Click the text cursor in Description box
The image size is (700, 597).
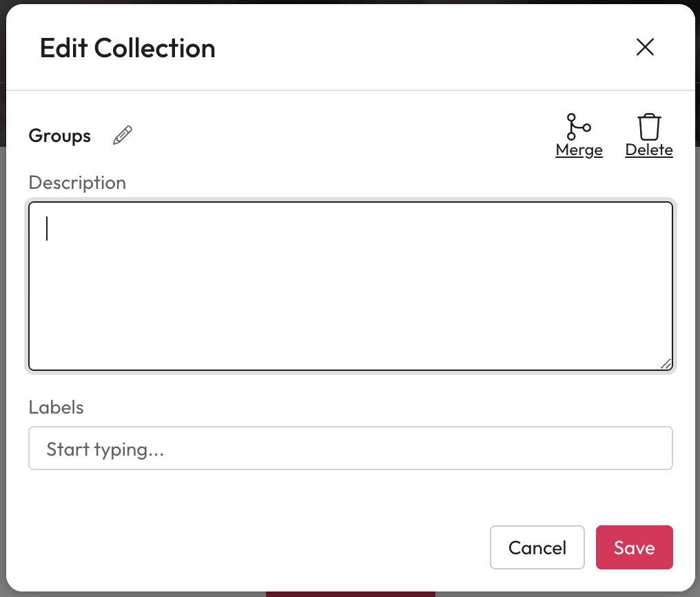point(47,229)
